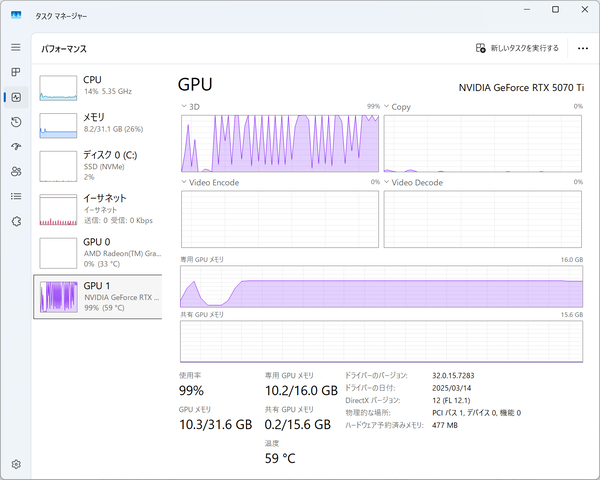Open the Startup apps icon
This screenshot has width=600, height=480.
pyautogui.click(x=15, y=147)
